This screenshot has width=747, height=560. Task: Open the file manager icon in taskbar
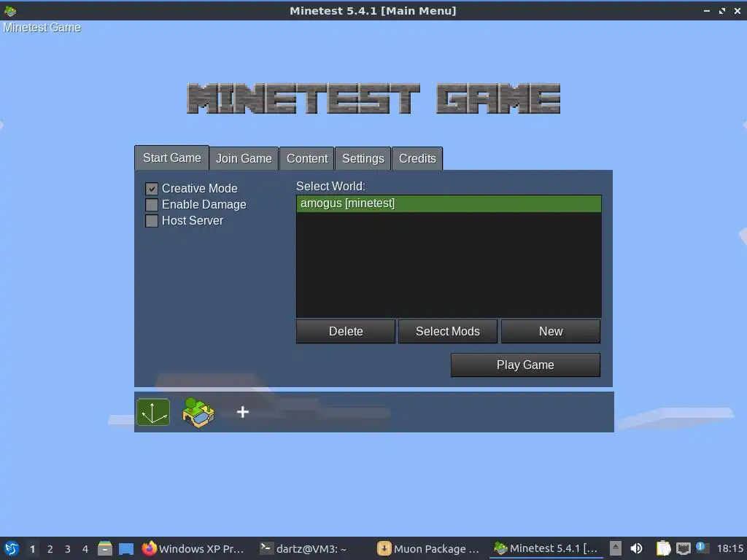(x=105, y=548)
